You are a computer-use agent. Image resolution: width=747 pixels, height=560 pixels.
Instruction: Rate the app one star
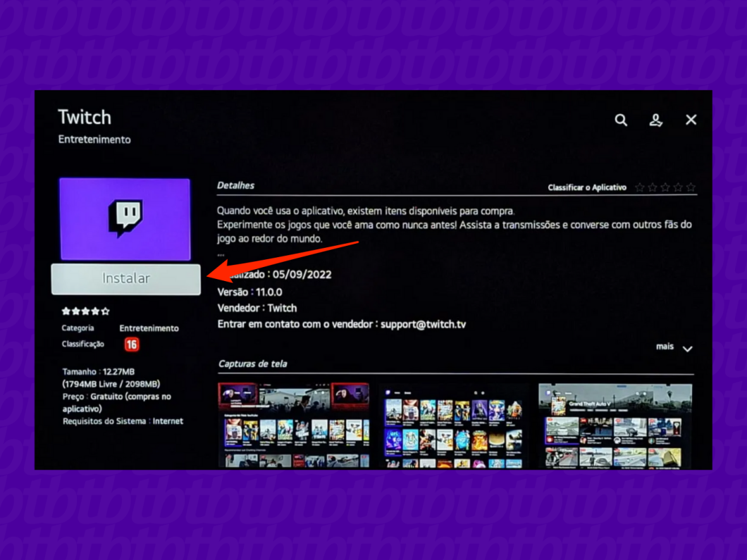tap(640, 187)
